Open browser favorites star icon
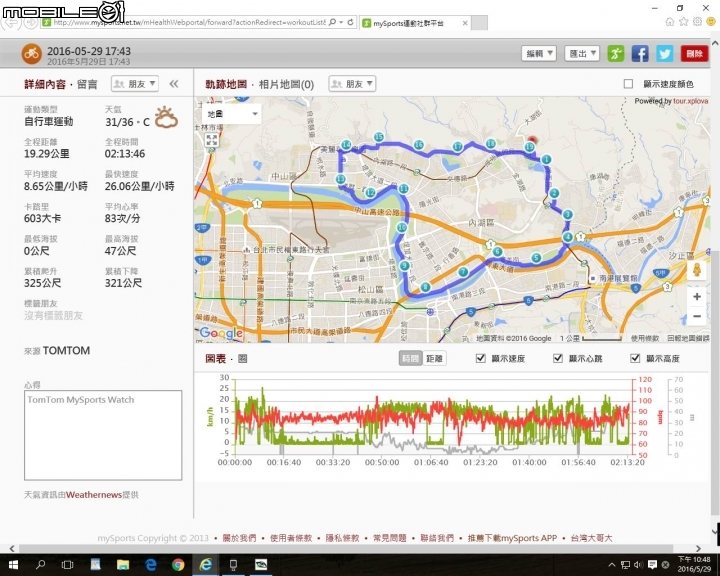 click(x=683, y=22)
